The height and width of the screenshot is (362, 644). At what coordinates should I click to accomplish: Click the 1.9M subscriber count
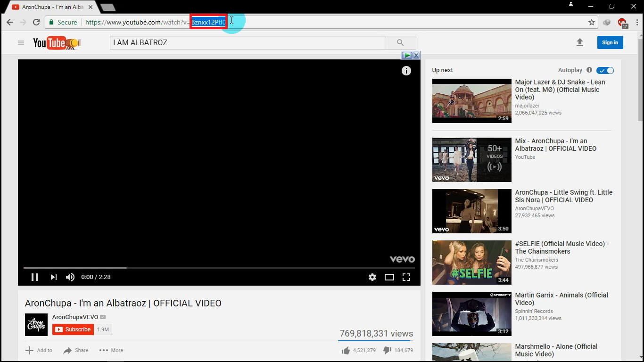pos(103,329)
